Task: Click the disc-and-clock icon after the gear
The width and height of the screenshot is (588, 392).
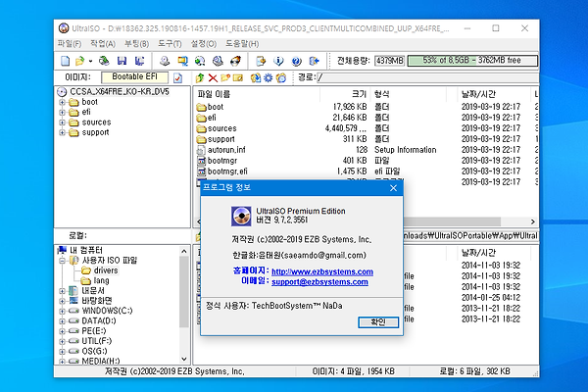Action: tap(281, 77)
